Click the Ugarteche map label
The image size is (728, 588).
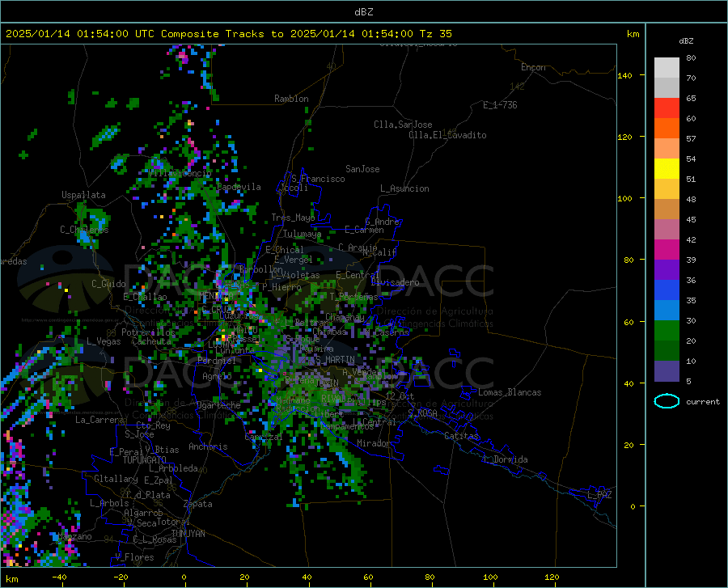tap(218, 405)
